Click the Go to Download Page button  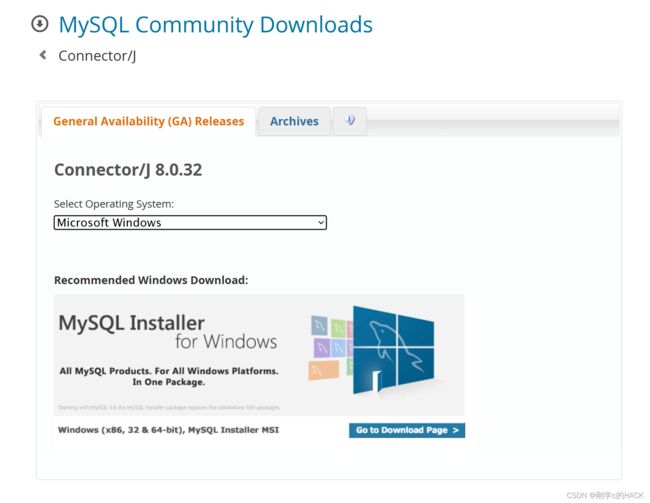407,430
